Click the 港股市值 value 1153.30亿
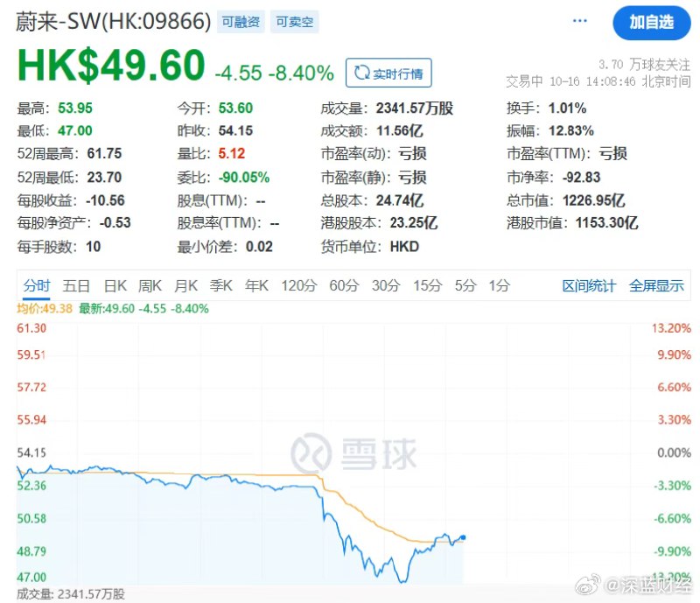Image resolution: width=700 pixels, height=603 pixels. pos(607,223)
